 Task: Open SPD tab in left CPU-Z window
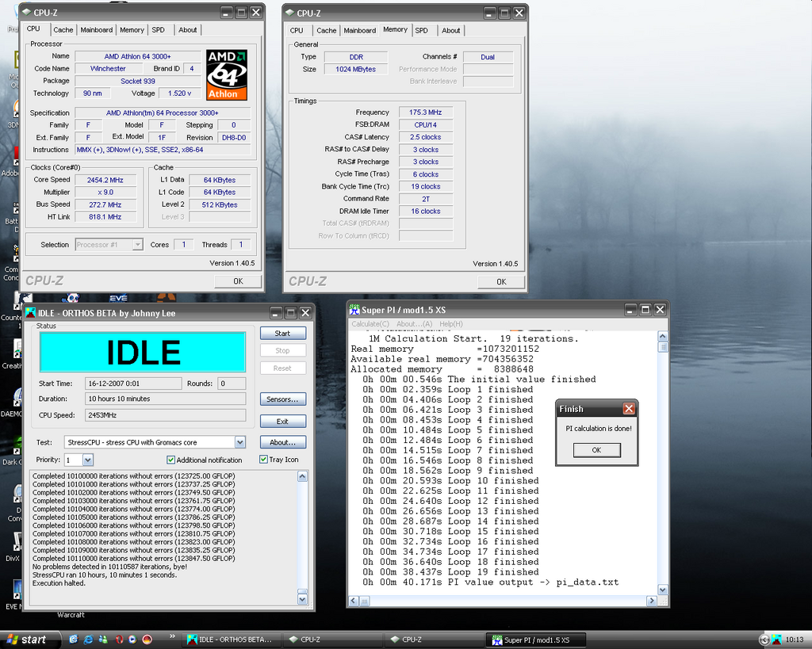(x=159, y=30)
